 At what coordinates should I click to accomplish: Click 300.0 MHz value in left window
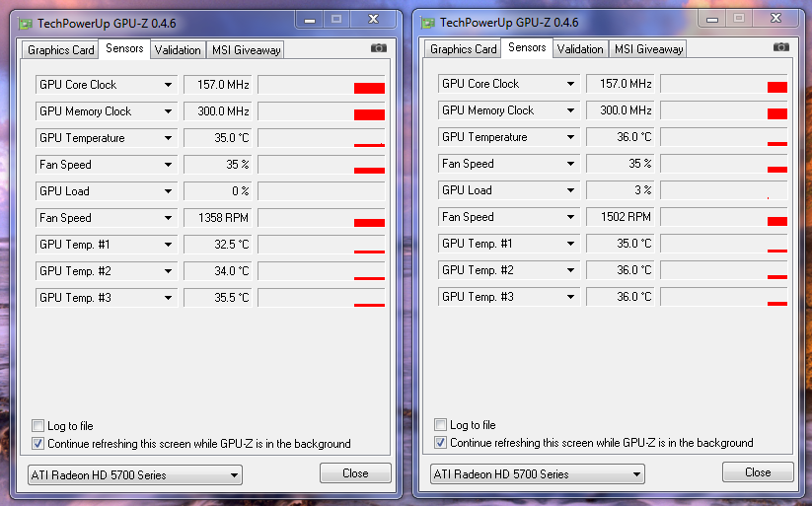click(218, 111)
